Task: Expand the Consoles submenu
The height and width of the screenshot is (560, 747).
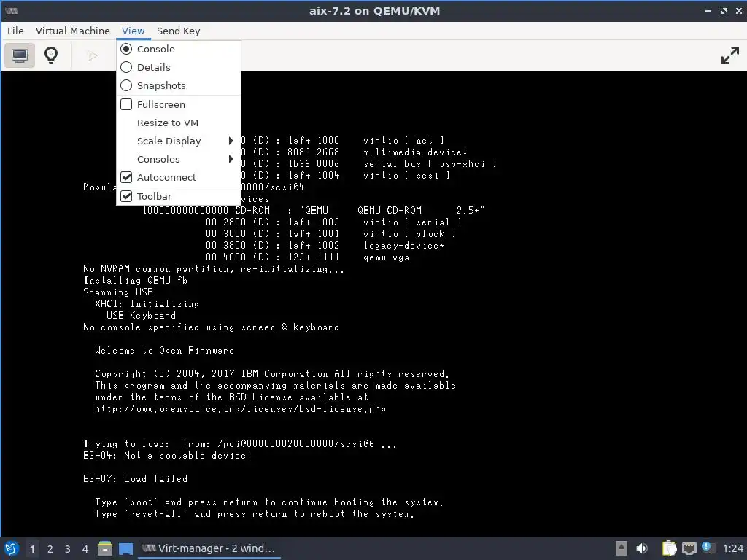Action: pyautogui.click(x=179, y=159)
